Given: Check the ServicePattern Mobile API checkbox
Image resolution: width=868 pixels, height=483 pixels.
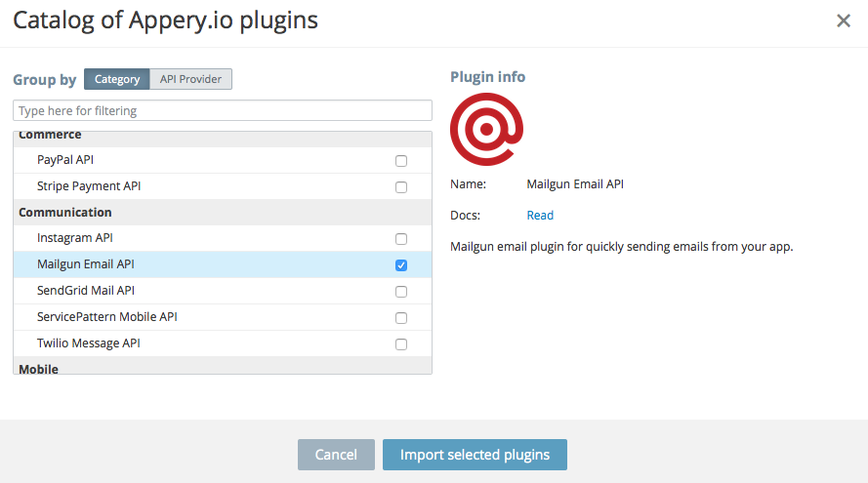Looking at the screenshot, I should [x=401, y=318].
